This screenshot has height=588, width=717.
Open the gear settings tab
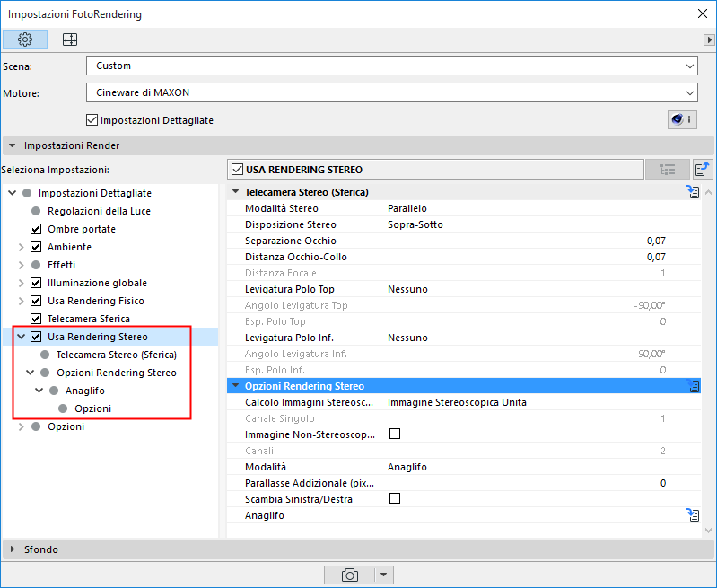(25, 39)
